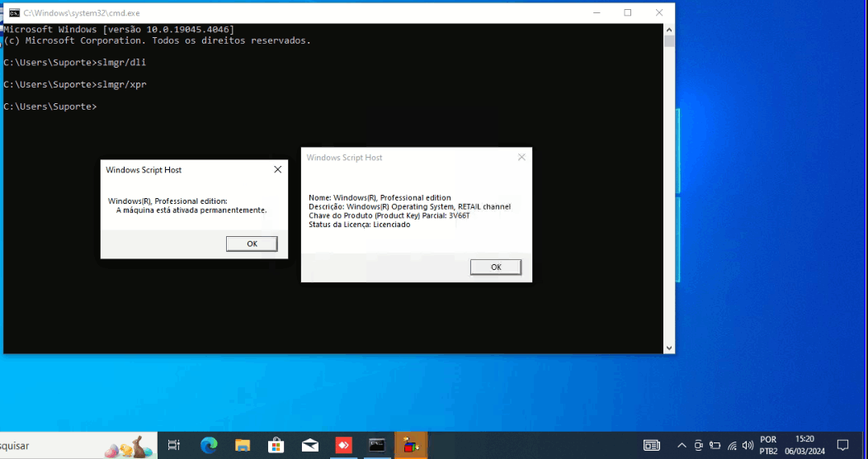The image size is (868, 459).
Task: Click the cmd scrollbar down arrow
Action: [x=668, y=348]
